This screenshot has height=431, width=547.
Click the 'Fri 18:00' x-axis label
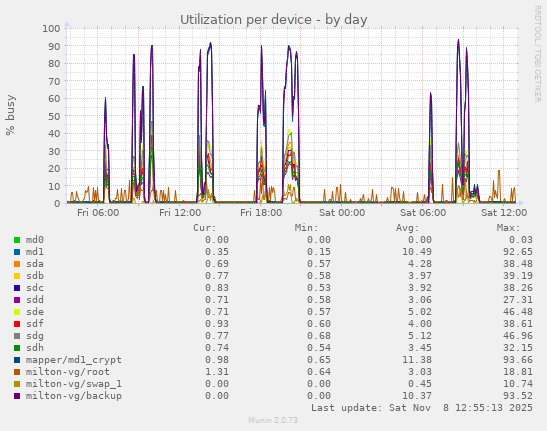(261, 213)
